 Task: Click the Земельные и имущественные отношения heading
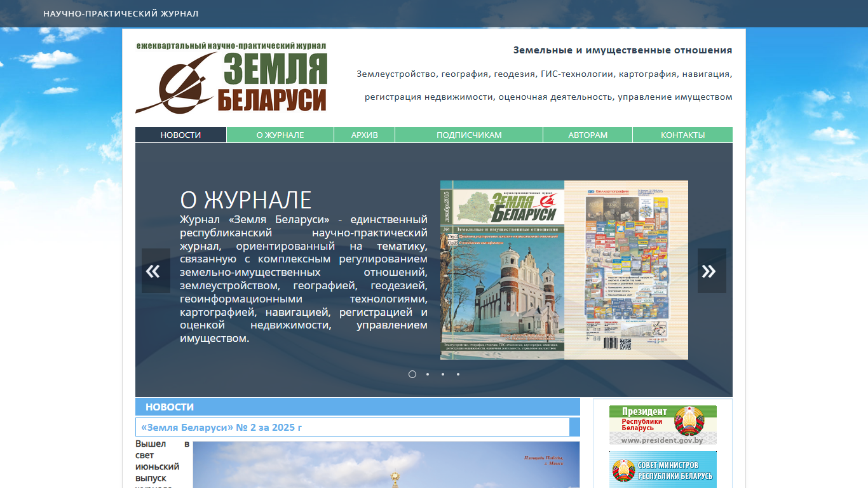(623, 50)
